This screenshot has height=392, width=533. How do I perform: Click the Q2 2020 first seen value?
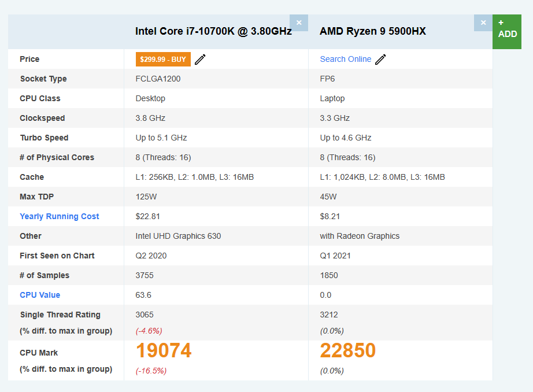coord(151,256)
